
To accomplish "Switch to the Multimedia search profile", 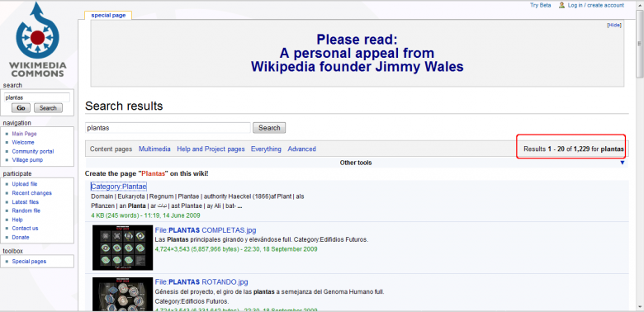I will pyautogui.click(x=154, y=149).
